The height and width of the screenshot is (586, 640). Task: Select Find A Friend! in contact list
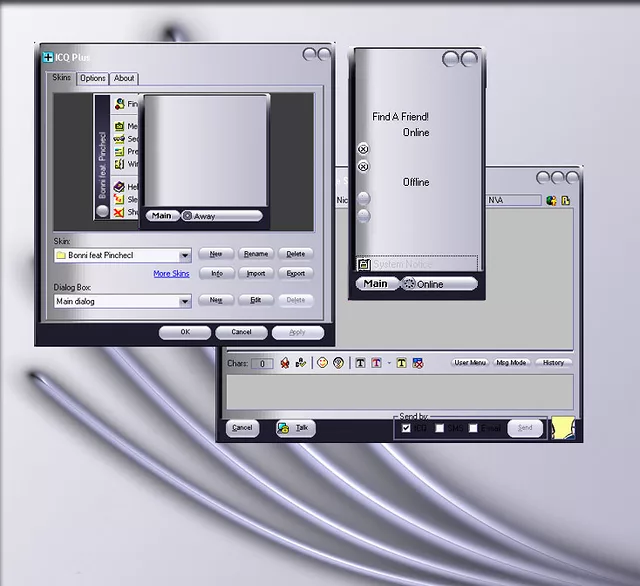tap(400, 117)
